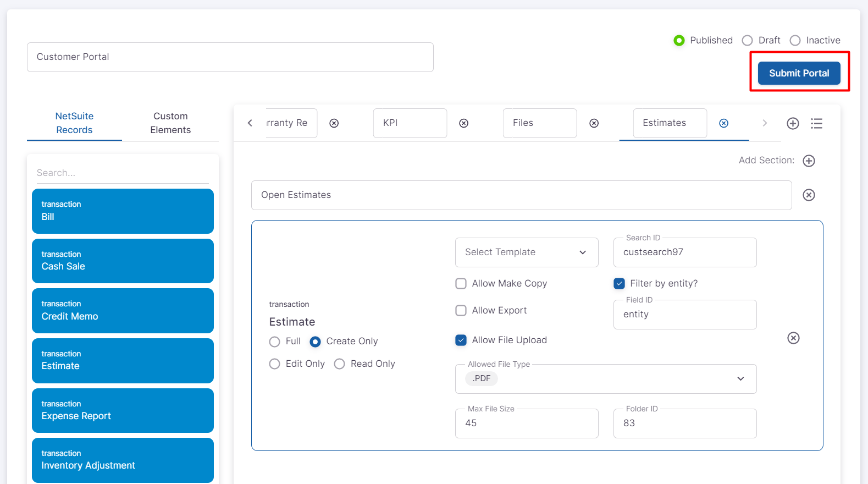Screen dimensions: 868x484
Task: Open the Files tab
Action: coord(539,123)
